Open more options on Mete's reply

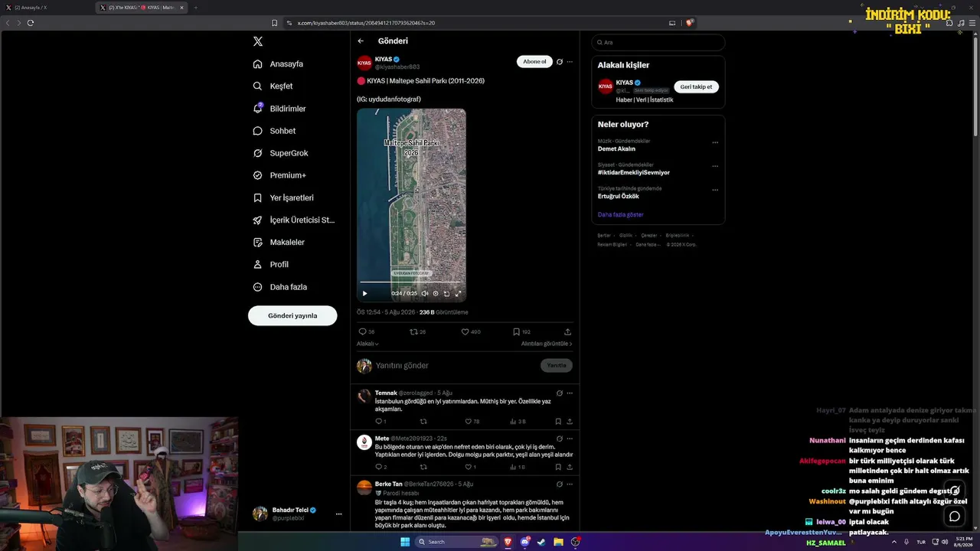(x=570, y=439)
